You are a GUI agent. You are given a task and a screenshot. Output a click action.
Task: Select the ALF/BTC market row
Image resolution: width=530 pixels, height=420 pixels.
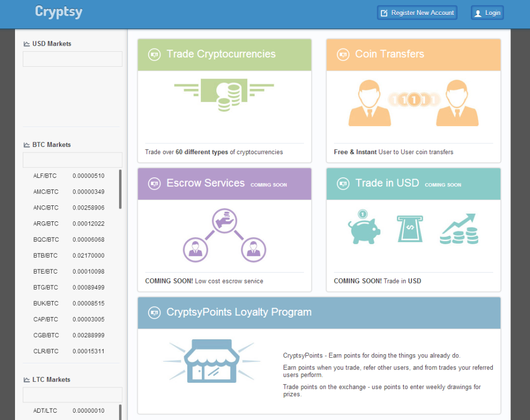coord(69,176)
